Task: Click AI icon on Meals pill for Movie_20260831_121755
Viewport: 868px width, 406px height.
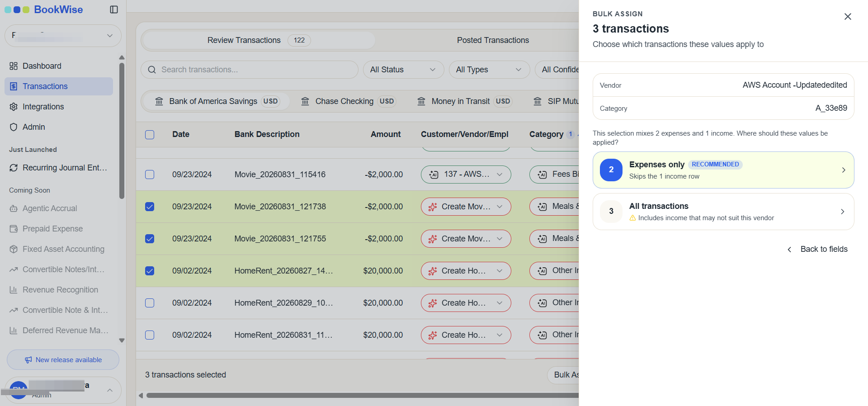Action: coord(542,239)
